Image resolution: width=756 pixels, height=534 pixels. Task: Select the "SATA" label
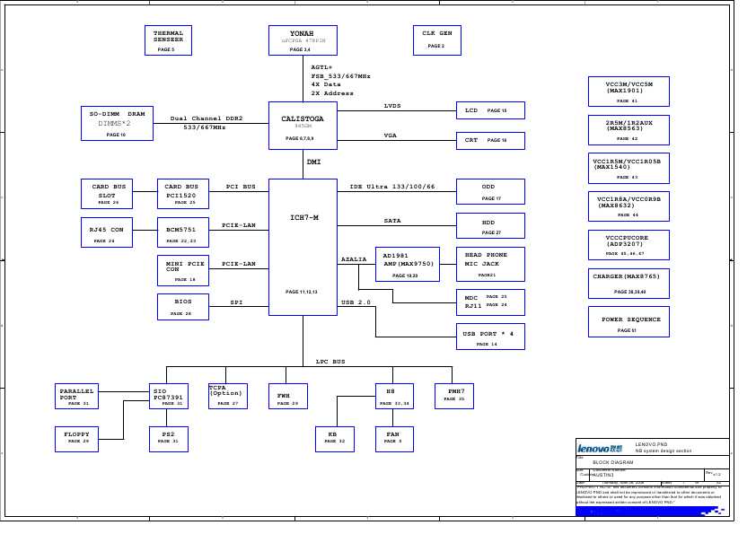[392, 221]
